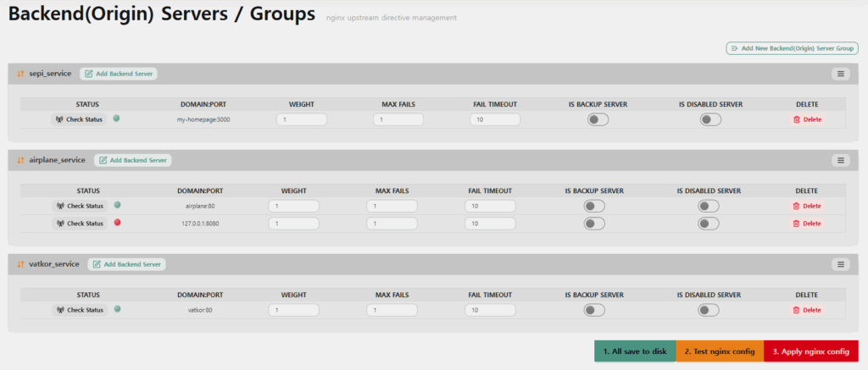Click the green status dot for airplane:80
This screenshot has height=370, width=868.
coord(117,205)
